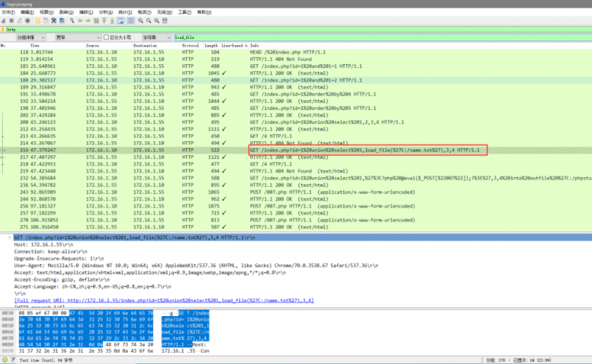Image resolution: width=592 pixels, height=364 pixels.
Task: Open the 跳转(G) menu
Action: click(x=66, y=12)
